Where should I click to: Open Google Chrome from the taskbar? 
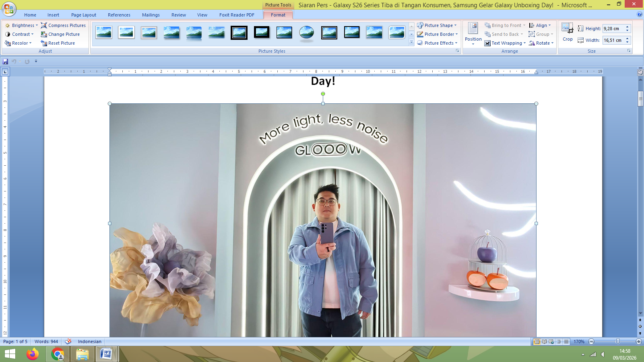click(x=58, y=354)
